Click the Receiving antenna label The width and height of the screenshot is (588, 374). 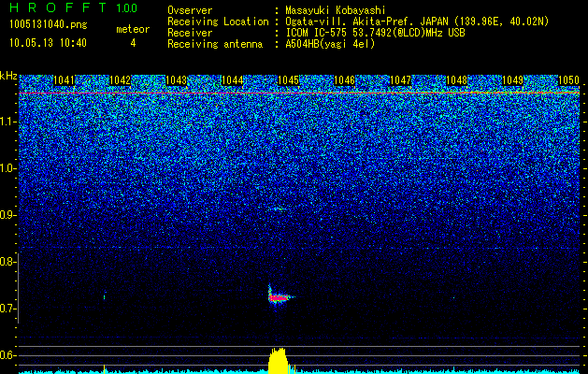215,44
